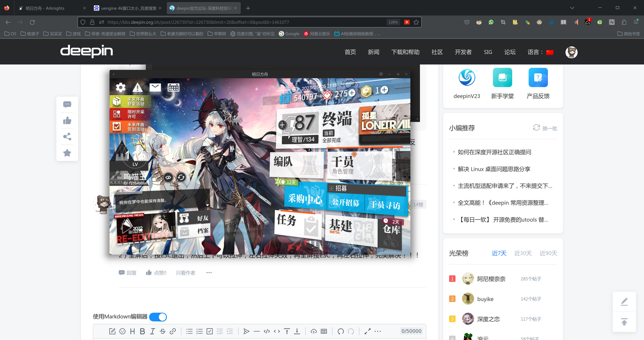Toggle the eye icon on the player profile

click(168, 178)
